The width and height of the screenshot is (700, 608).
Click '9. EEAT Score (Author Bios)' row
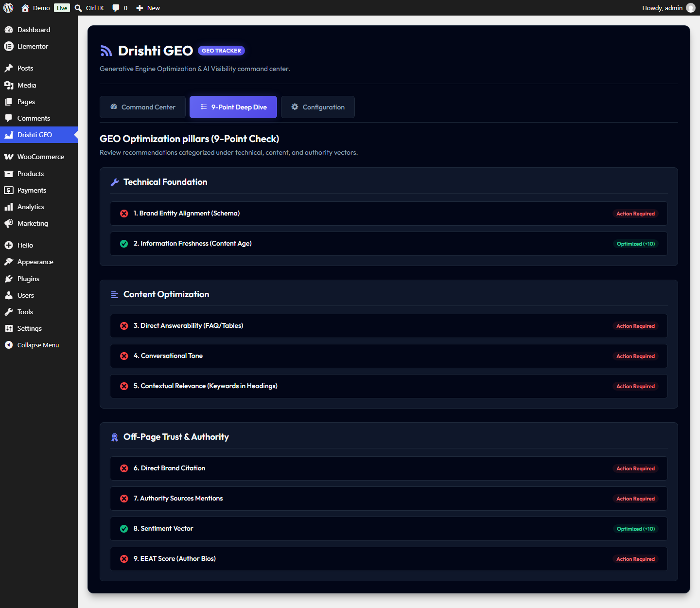(389, 559)
